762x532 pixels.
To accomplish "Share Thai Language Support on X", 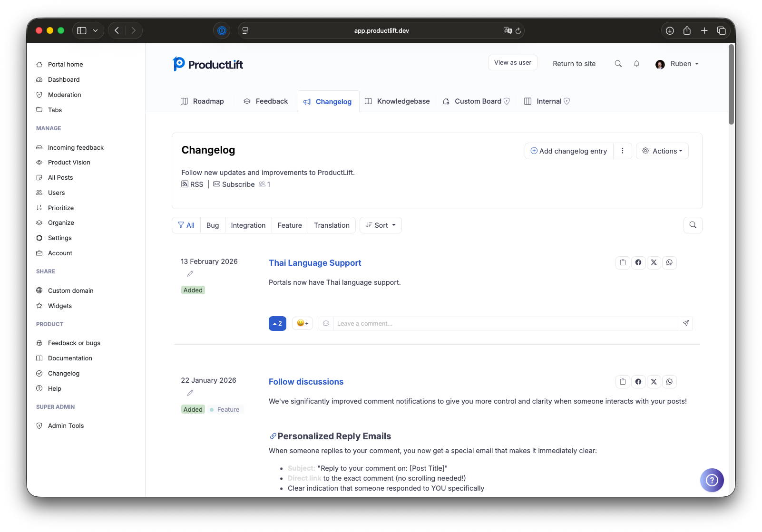I will [654, 262].
